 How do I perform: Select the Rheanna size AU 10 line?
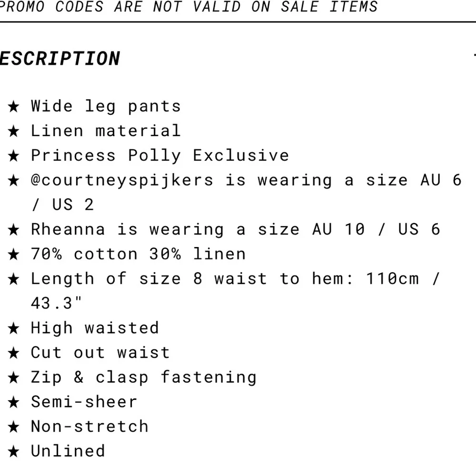236,229
